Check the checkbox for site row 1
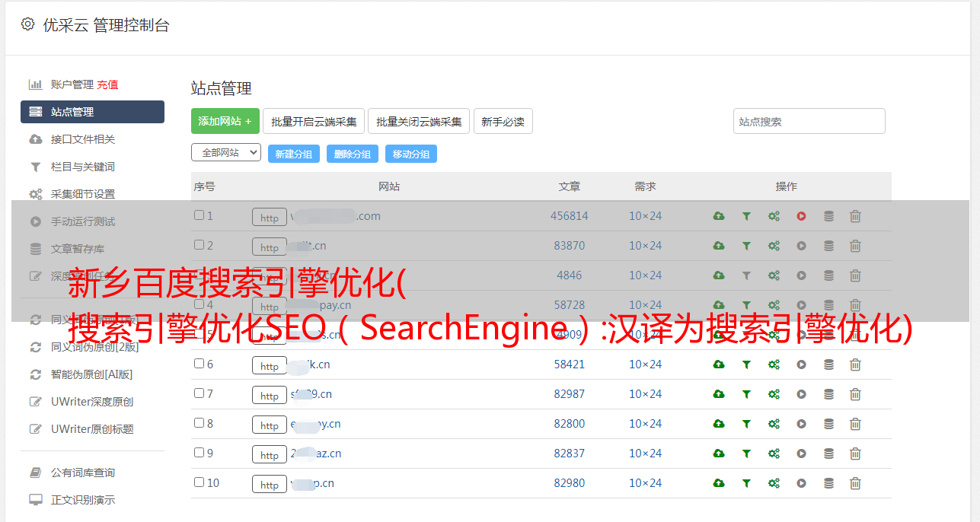 (199, 215)
